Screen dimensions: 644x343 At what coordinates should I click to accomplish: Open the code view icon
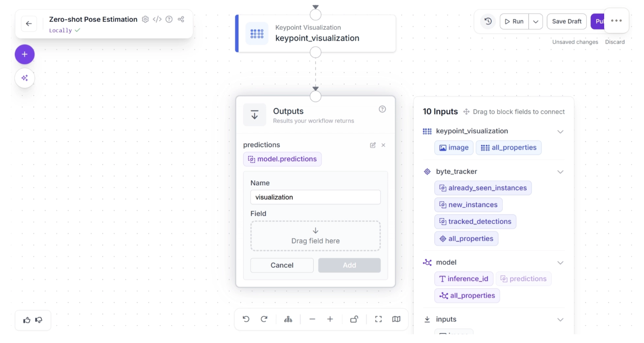(157, 19)
